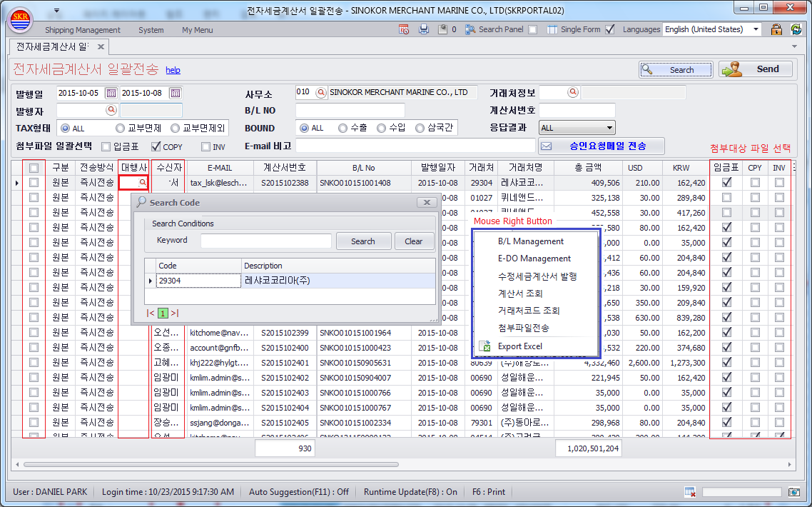The width and height of the screenshot is (812, 507).
Task: Click the envelope icon on 승인요청메일 전송
Action: 547,146
